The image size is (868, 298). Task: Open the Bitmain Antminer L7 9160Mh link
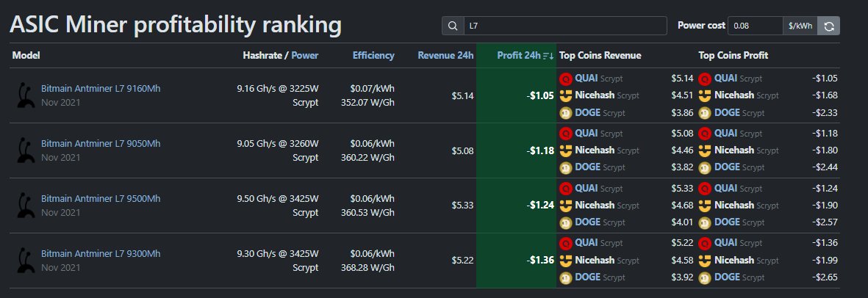101,89
